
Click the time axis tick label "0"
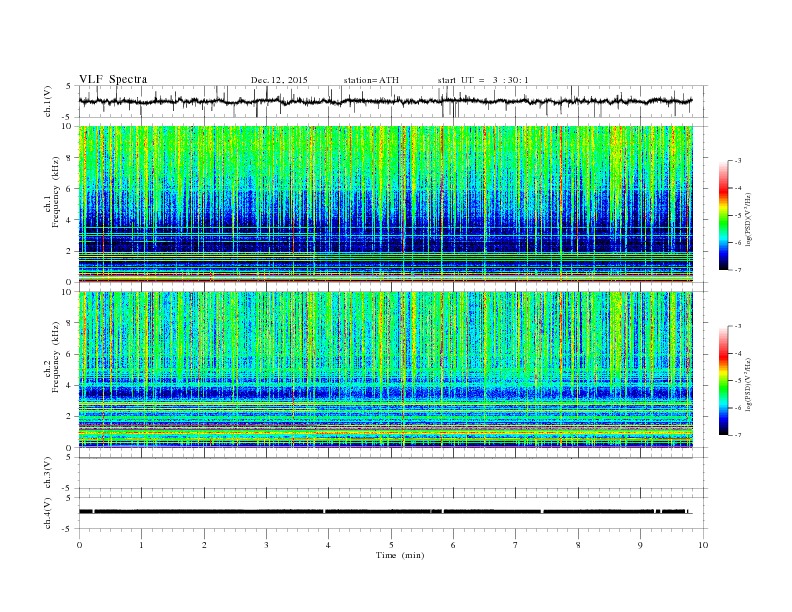(x=79, y=545)
